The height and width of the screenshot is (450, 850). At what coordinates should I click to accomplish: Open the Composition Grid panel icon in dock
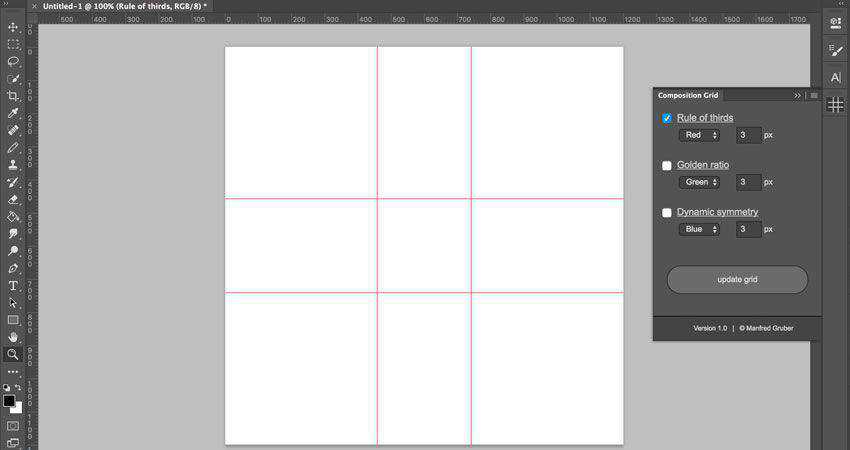point(836,104)
